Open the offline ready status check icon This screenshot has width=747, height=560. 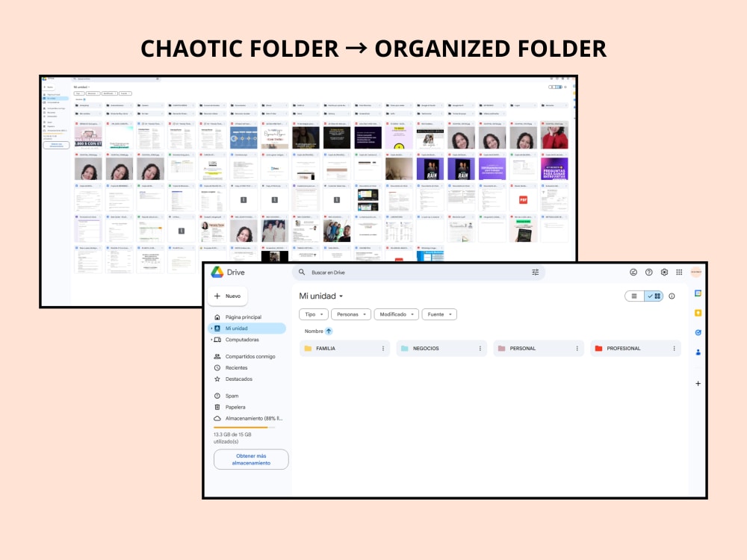pos(633,273)
